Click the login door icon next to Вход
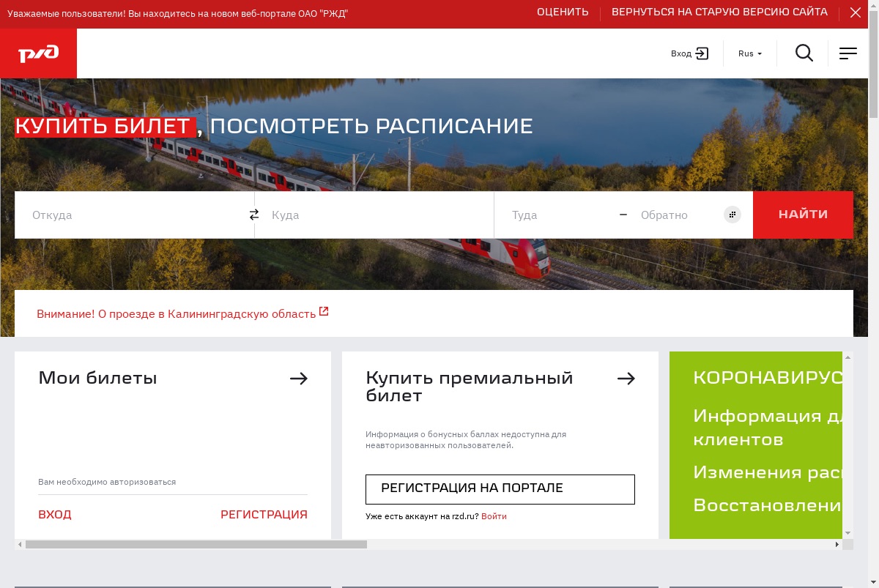The width and height of the screenshot is (879, 588). point(702,53)
